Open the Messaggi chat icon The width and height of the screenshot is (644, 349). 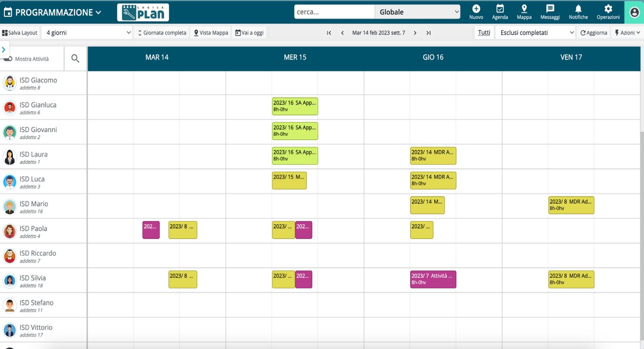point(550,9)
